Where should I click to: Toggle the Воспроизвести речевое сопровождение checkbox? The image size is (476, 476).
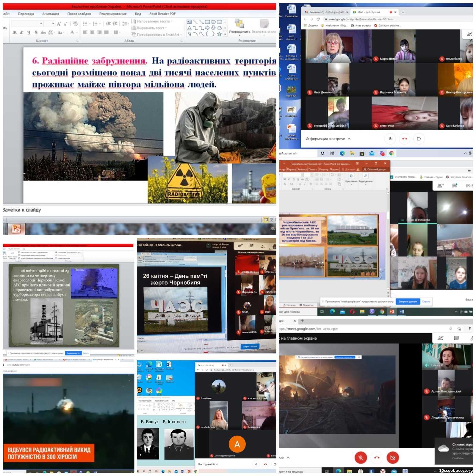pos(19,252)
